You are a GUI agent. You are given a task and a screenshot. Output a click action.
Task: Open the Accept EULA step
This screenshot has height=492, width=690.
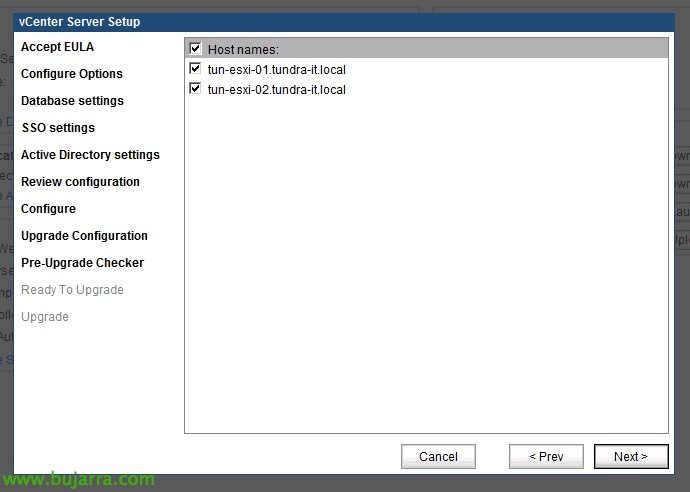[x=57, y=47]
